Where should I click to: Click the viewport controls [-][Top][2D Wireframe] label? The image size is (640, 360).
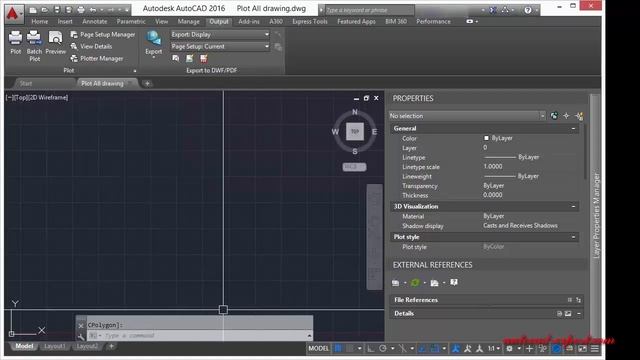pos(37,98)
